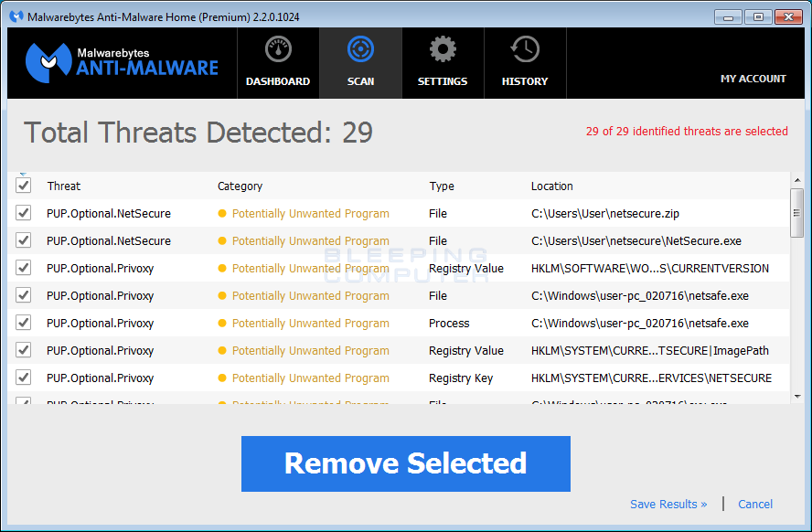The width and height of the screenshot is (812, 532).
Task: Sort by the Category column header
Action: coord(240,186)
